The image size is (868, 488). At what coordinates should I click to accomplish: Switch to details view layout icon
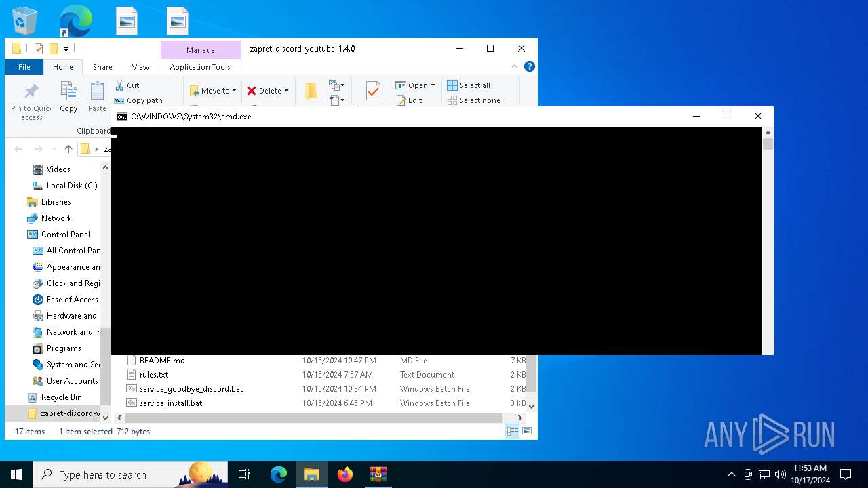tap(512, 431)
